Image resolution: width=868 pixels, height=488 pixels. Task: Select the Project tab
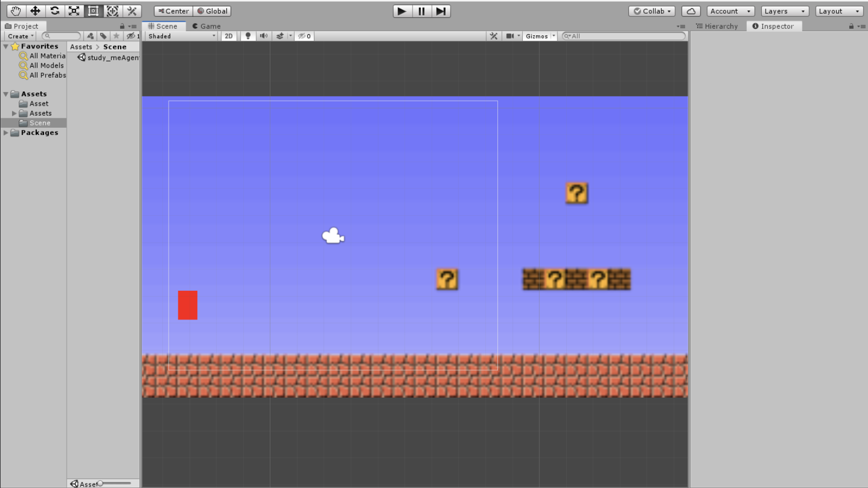click(x=22, y=26)
